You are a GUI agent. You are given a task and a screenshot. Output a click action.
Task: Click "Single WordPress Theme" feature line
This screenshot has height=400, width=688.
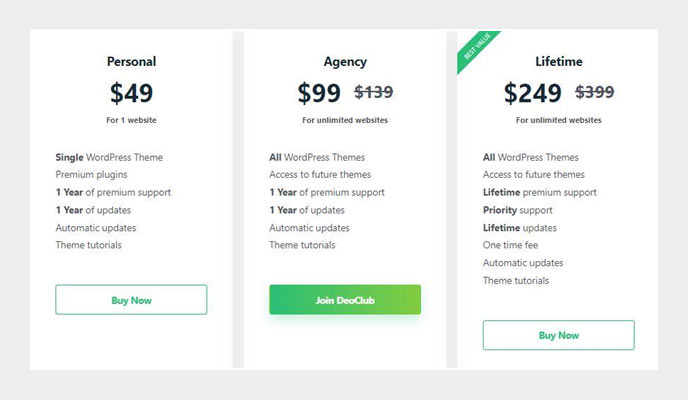click(x=109, y=157)
